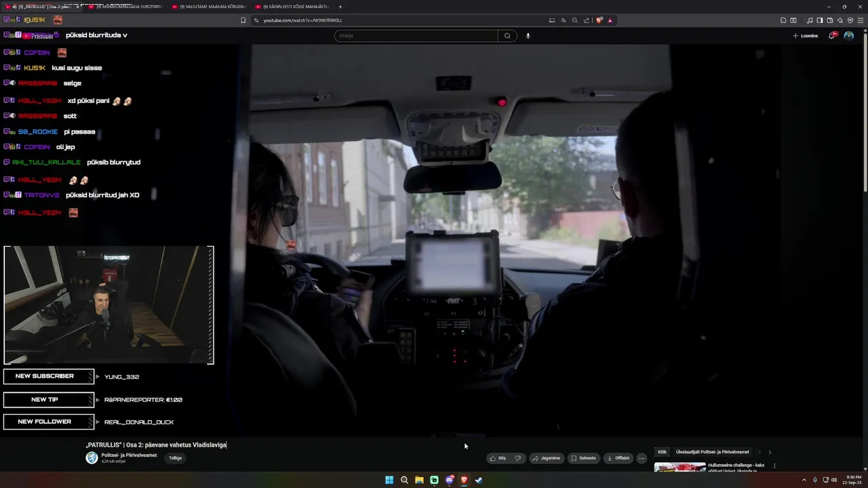
Task: Click the Tellige subscribe button
Action: point(175,458)
